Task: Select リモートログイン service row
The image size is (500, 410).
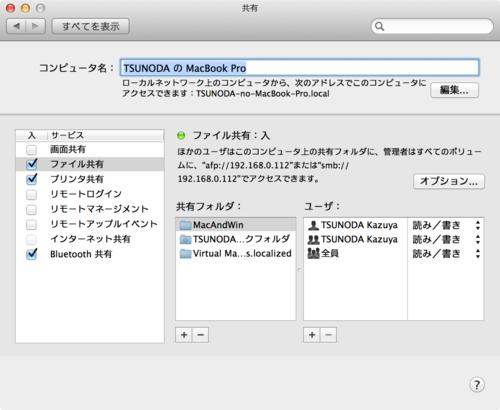Action: 90,194
